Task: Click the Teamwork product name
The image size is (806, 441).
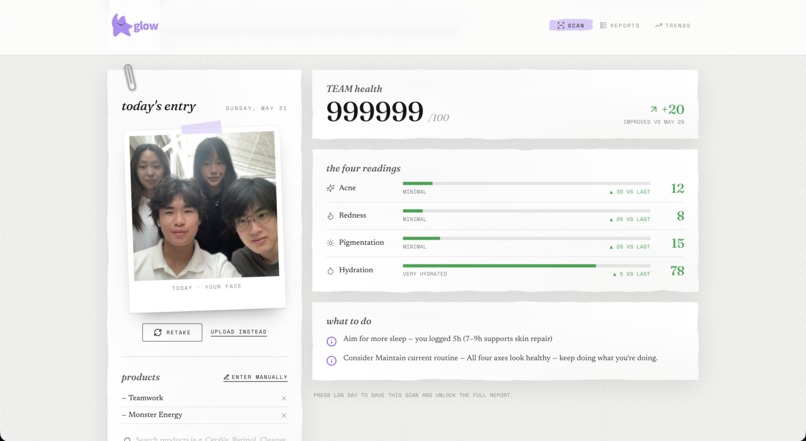Action: [145, 398]
